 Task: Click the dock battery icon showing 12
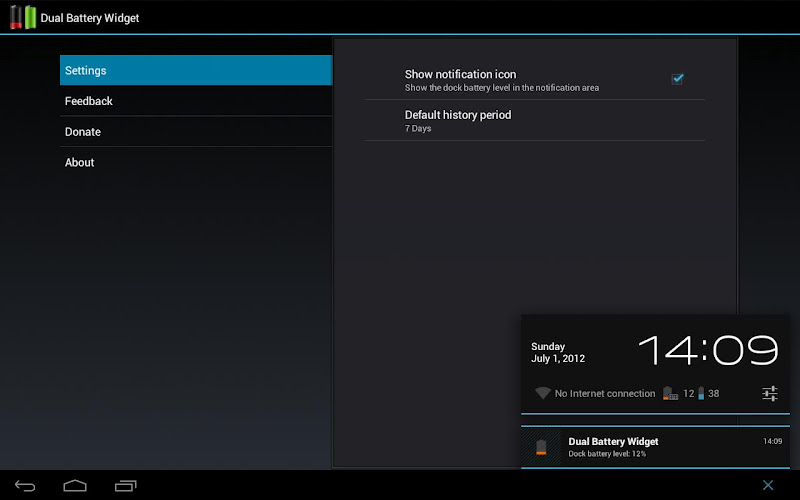click(x=670, y=393)
